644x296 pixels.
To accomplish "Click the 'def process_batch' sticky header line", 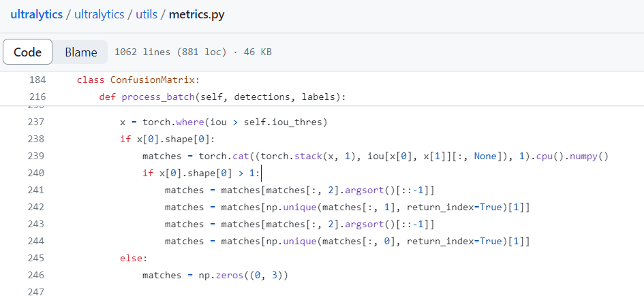I will [x=223, y=97].
